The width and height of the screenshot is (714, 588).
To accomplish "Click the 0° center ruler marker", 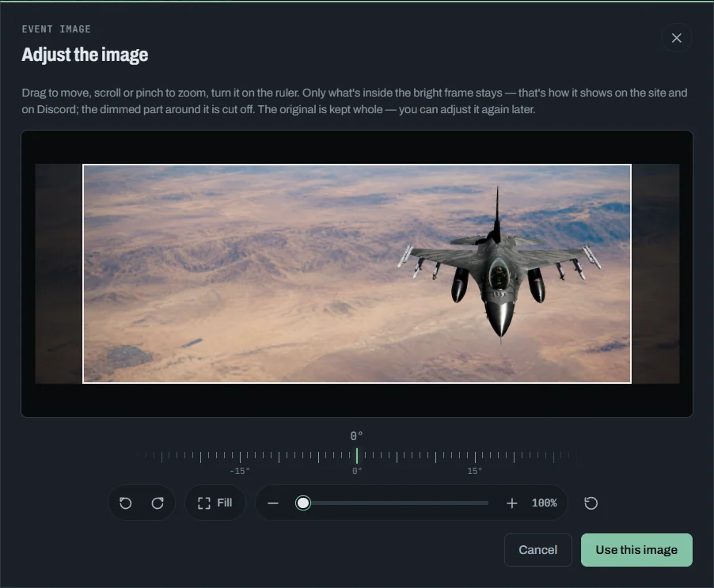I will (x=357, y=456).
